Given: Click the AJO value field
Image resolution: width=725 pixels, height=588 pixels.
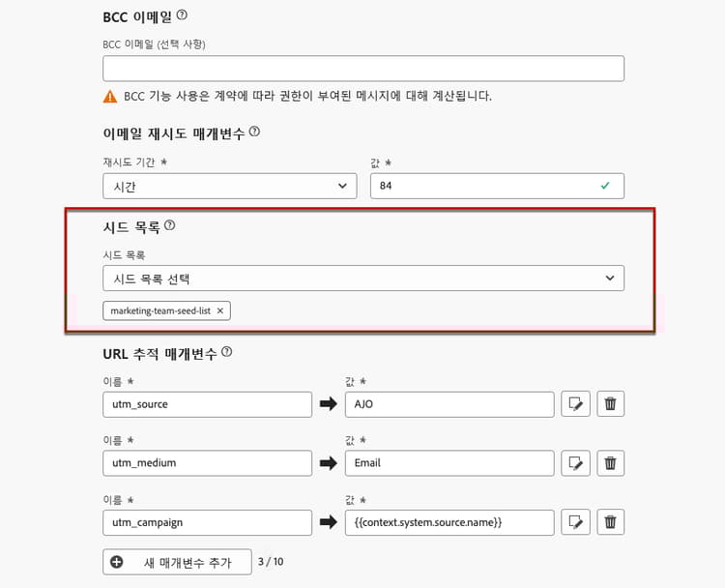Looking at the screenshot, I should coord(449,404).
